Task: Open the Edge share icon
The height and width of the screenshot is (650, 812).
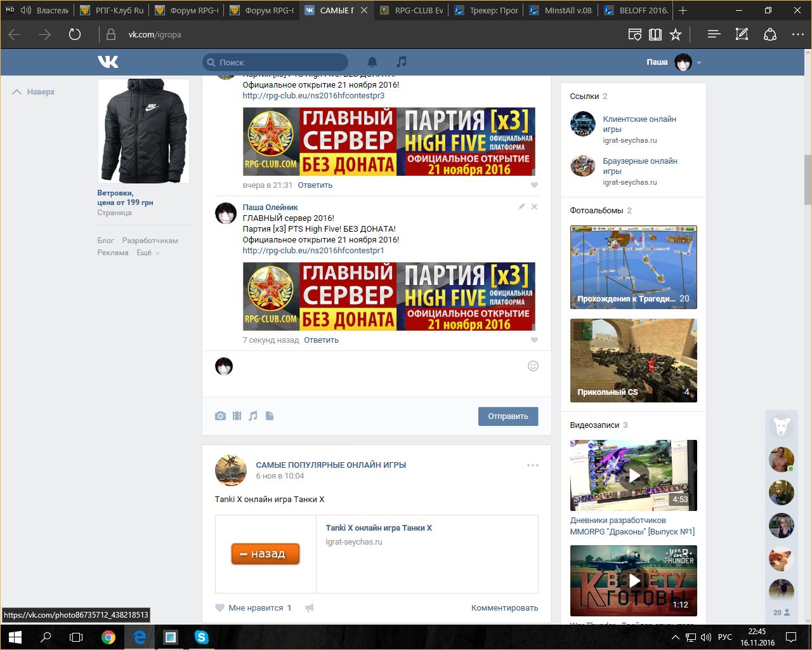Action: [770, 34]
